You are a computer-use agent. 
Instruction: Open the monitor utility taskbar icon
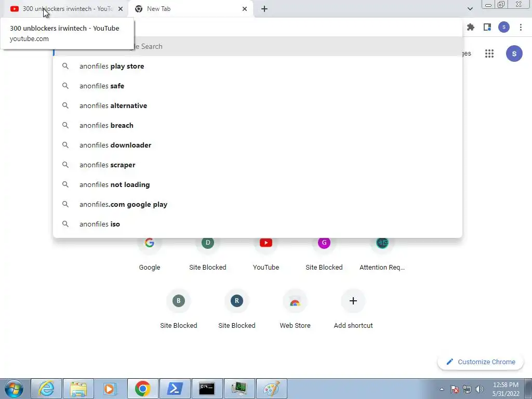tap(239, 389)
